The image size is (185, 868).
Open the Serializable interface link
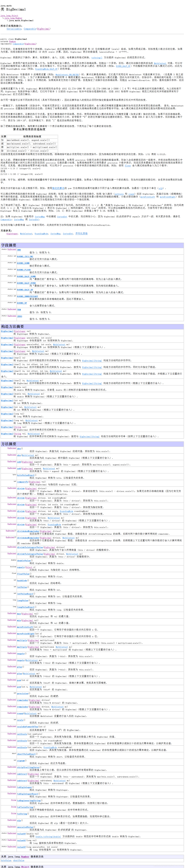[14, 29]
